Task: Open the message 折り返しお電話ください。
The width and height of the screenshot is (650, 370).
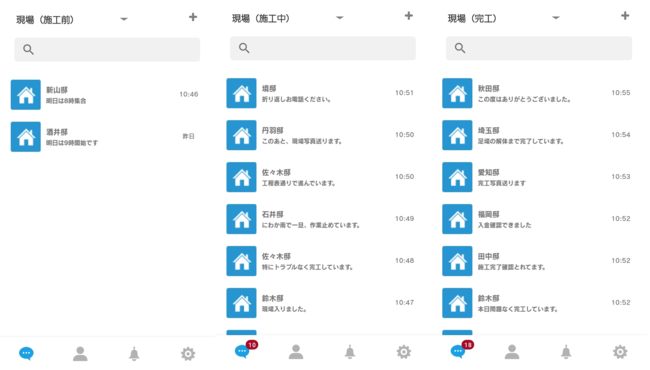Action: coord(296,99)
